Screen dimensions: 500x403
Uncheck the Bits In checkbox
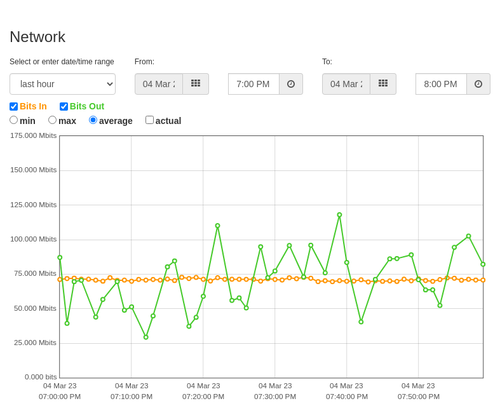tap(14, 106)
